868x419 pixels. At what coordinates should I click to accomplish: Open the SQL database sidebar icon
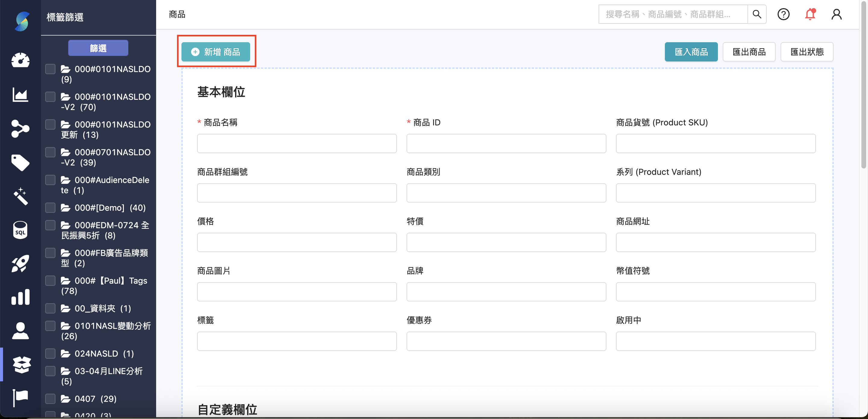pyautogui.click(x=20, y=230)
